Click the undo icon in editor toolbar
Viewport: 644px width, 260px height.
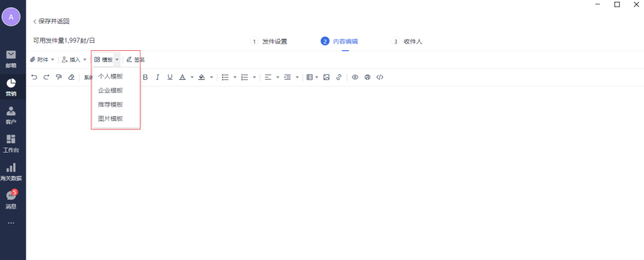(34, 77)
